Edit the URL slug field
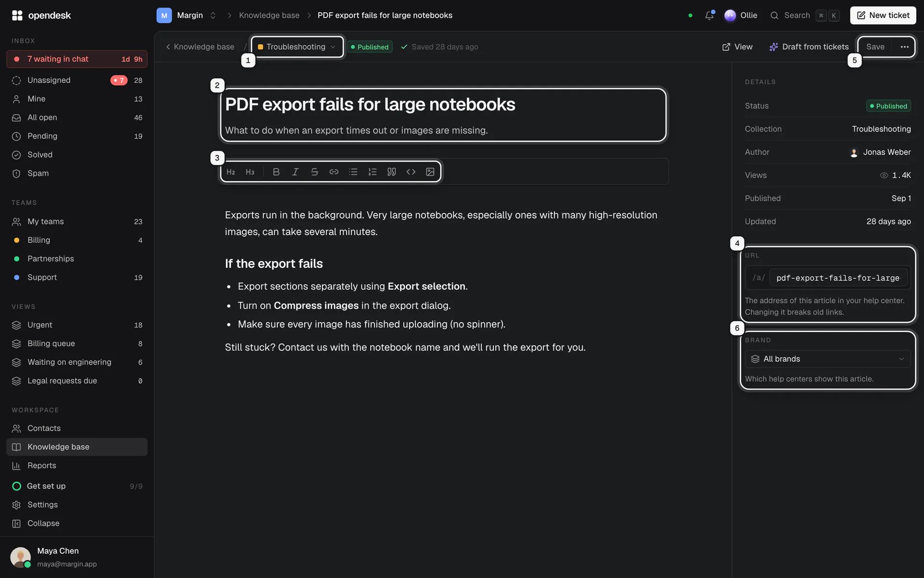The image size is (924, 578). click(x=838, y=278)
